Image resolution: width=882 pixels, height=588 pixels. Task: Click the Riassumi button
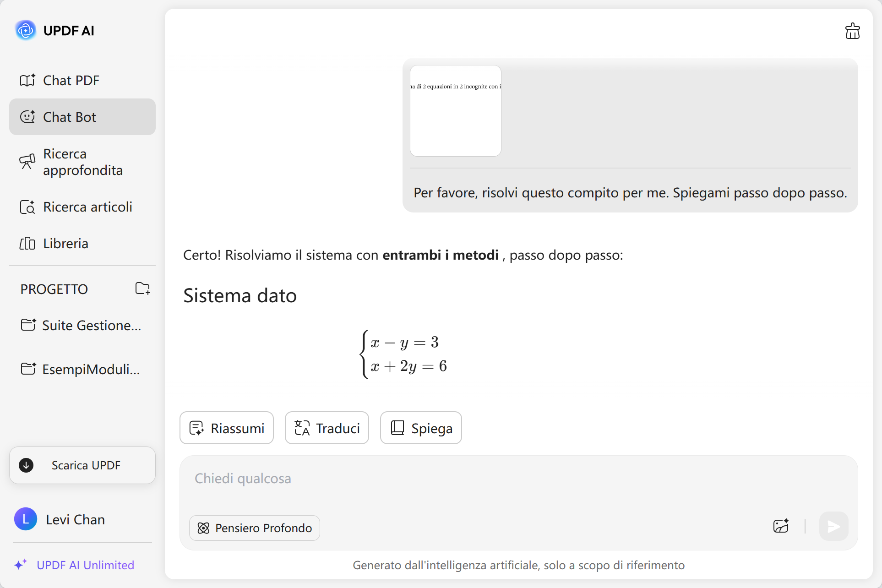point(227,428)
